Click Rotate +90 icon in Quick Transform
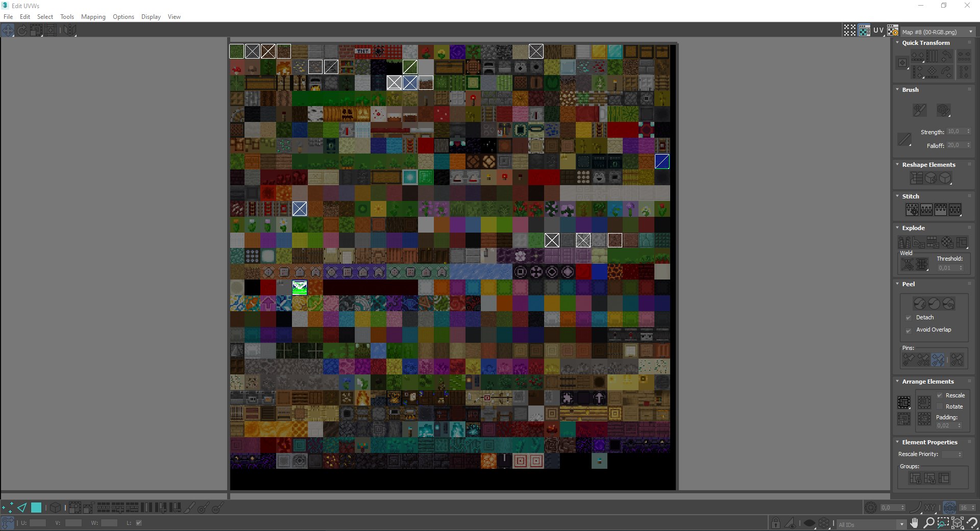980x531 pixels. tap(946, 56)
